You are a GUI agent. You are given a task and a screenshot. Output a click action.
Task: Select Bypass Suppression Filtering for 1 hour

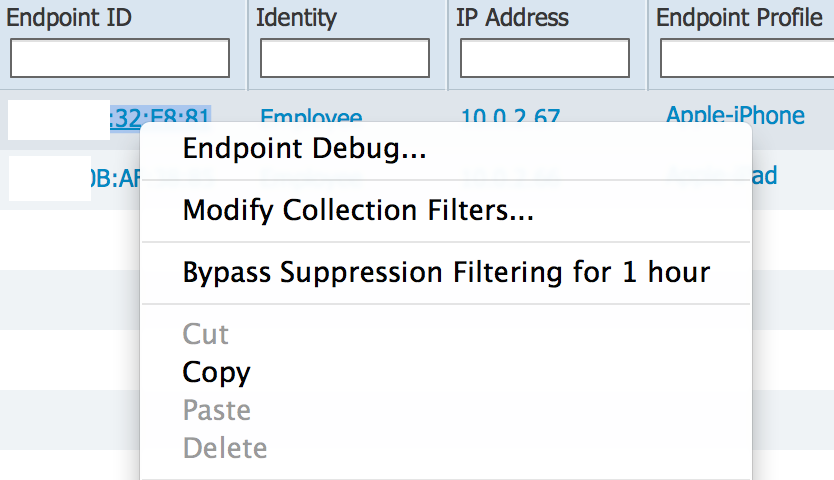pos(446,272)
